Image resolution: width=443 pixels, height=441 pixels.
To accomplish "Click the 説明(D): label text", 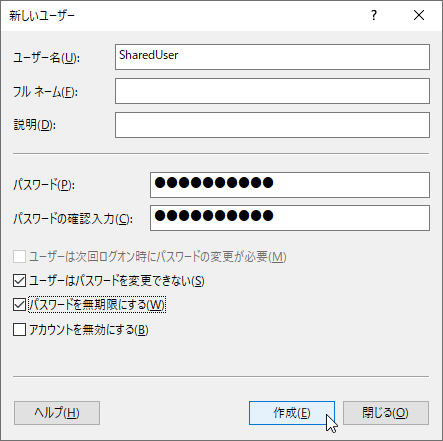I will [35, 125].
